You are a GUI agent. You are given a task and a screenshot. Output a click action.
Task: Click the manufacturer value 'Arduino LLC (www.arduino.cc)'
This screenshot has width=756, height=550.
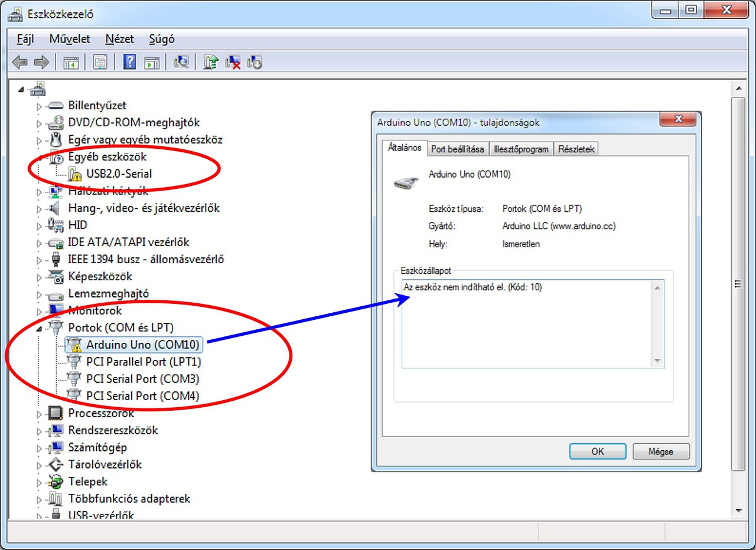(559, 226)
